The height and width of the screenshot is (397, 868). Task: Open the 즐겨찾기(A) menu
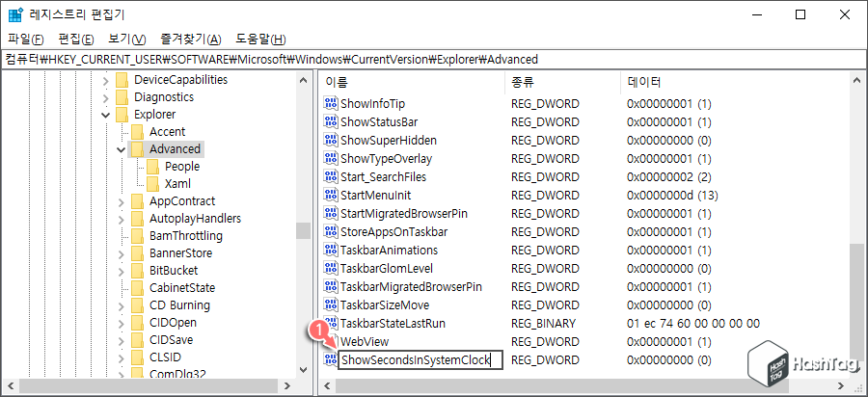point(191,40)
